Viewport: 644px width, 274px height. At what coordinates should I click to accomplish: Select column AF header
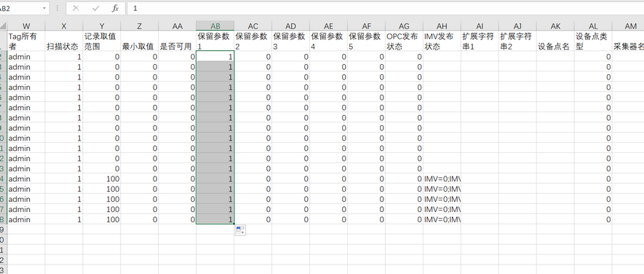click(x=366, y=26)
